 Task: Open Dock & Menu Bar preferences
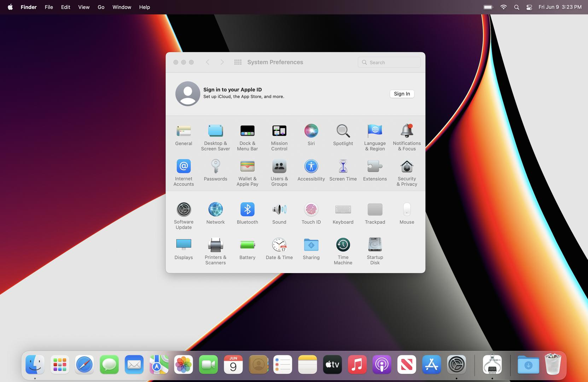tap(247, 138)
